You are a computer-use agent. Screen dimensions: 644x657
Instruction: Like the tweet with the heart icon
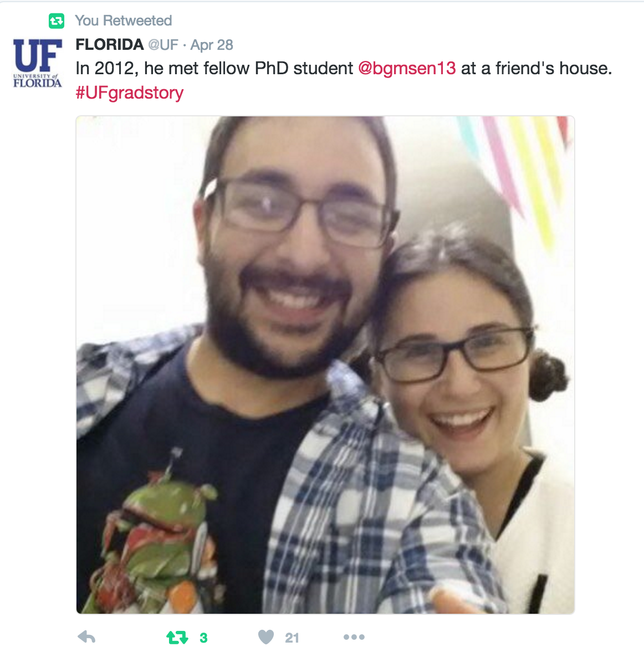pyautogui.click(x=266, y=637)
